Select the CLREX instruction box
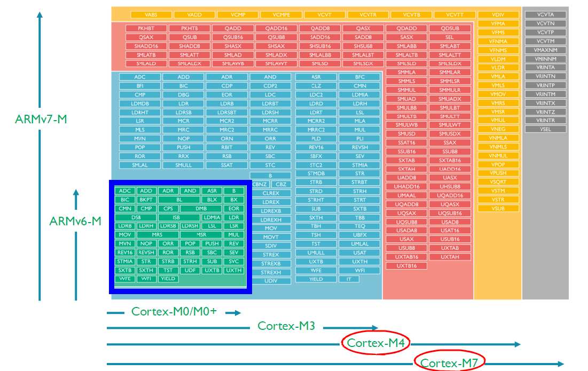 pos(271,193)
